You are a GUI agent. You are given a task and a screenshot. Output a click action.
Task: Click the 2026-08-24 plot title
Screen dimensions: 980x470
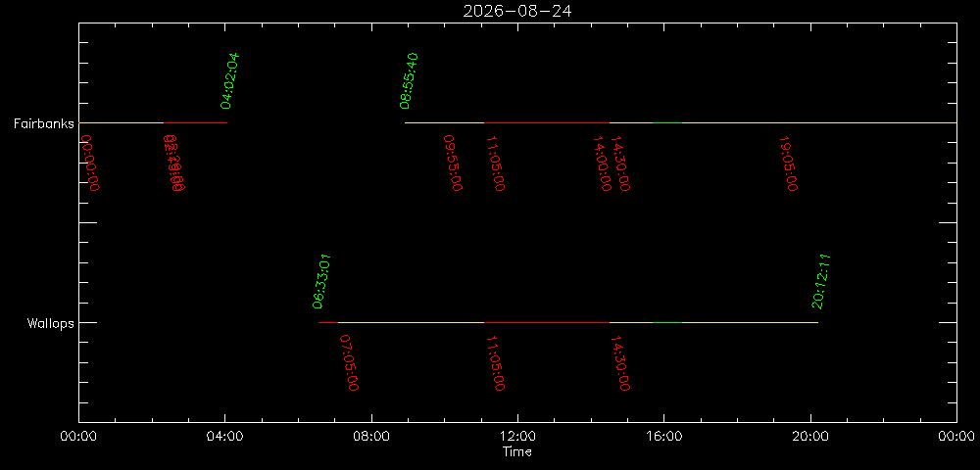click(516, 11)
